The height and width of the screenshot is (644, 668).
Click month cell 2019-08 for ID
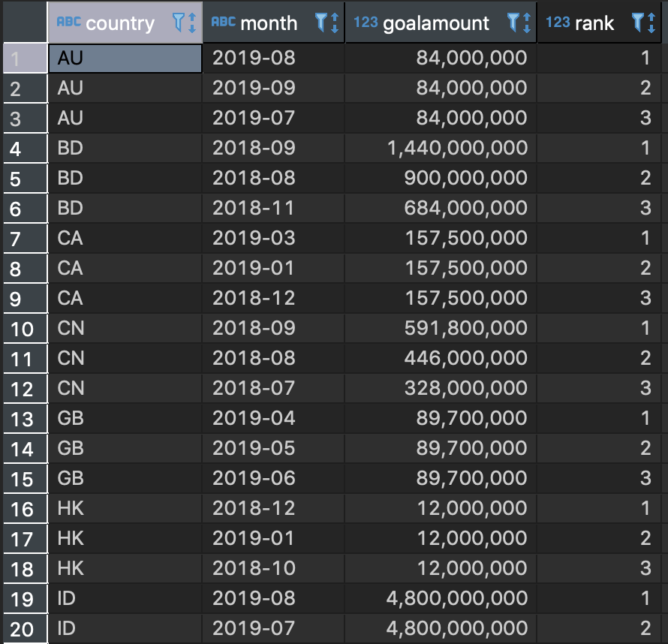coord(273,598)
